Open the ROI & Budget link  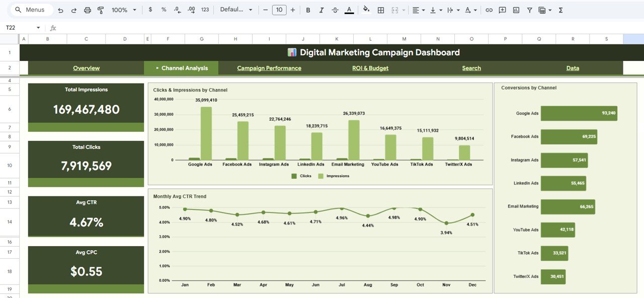pos(370,68)
